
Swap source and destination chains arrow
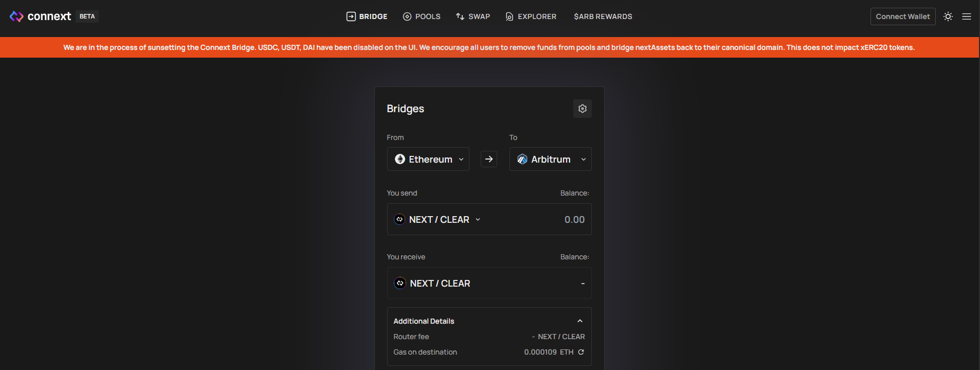489,159
